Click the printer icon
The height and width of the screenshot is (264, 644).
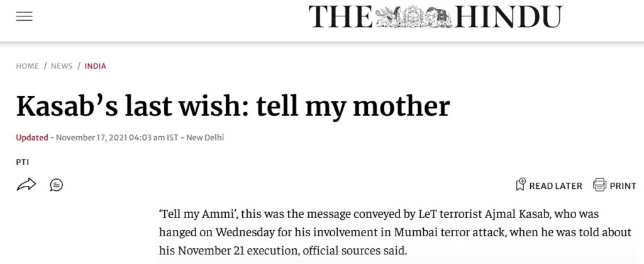[x=599, y=185]
